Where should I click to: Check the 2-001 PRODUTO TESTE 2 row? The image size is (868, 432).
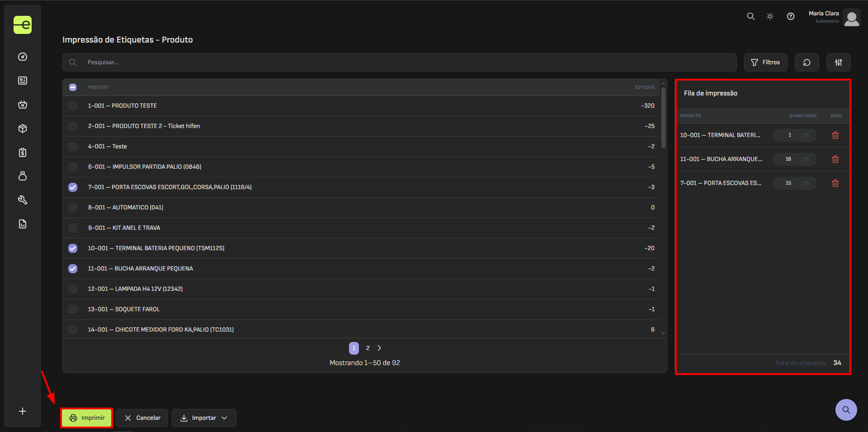(73, 126)
